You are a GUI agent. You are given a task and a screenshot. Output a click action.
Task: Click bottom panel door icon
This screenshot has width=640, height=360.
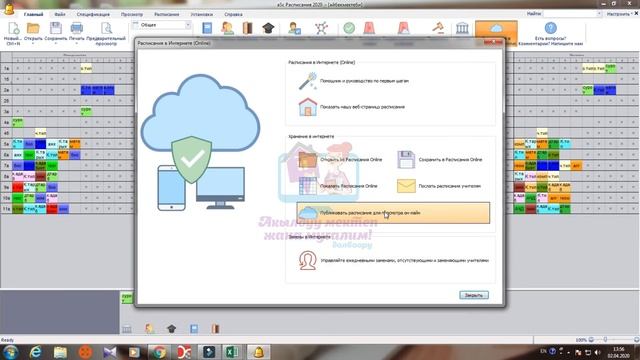(216, 329)
